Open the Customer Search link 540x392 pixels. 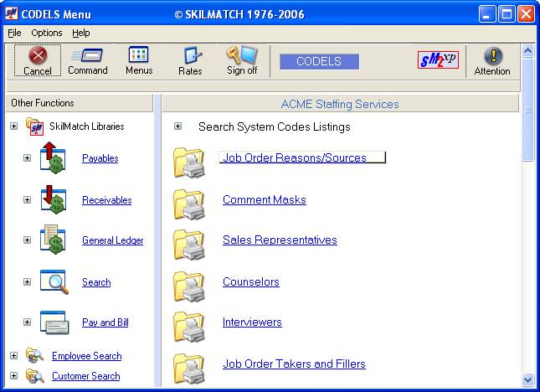(86, 376)
